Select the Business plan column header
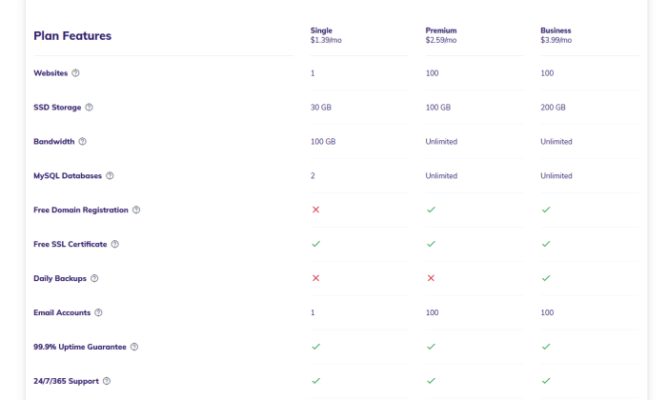667x400 pixels. click(556, 35)
